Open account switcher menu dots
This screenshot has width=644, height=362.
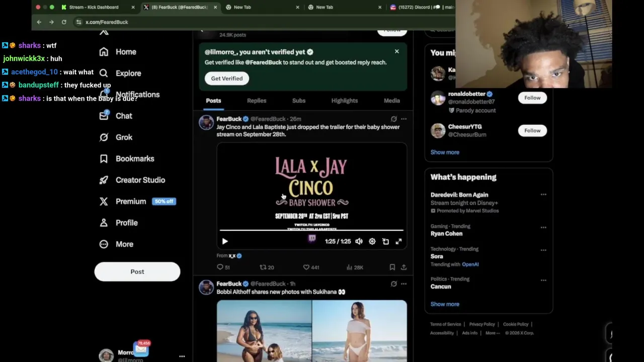pos(182,356)
